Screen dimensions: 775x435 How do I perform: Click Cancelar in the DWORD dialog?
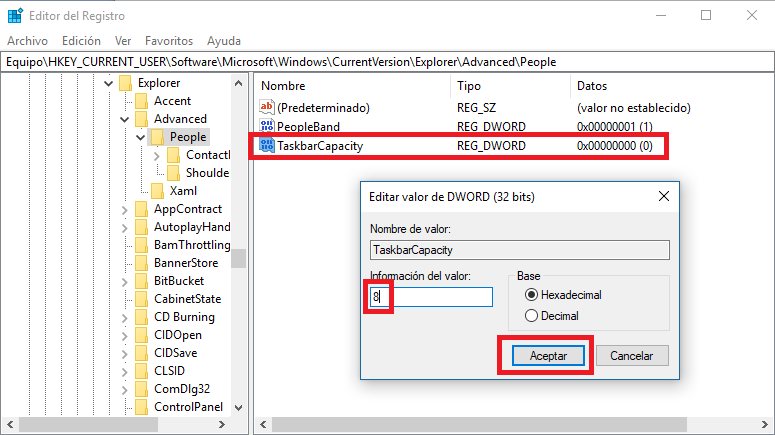(x=632, y=355)
